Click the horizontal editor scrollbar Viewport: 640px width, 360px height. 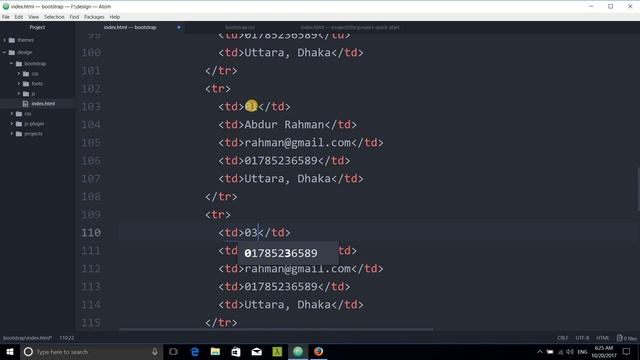[276, 329]
